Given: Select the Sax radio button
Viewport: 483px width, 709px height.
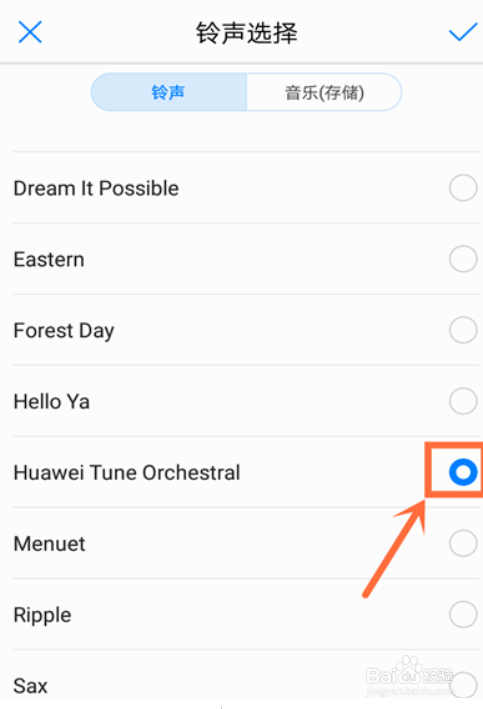Looking at the screenshot, I should [463, 685].
